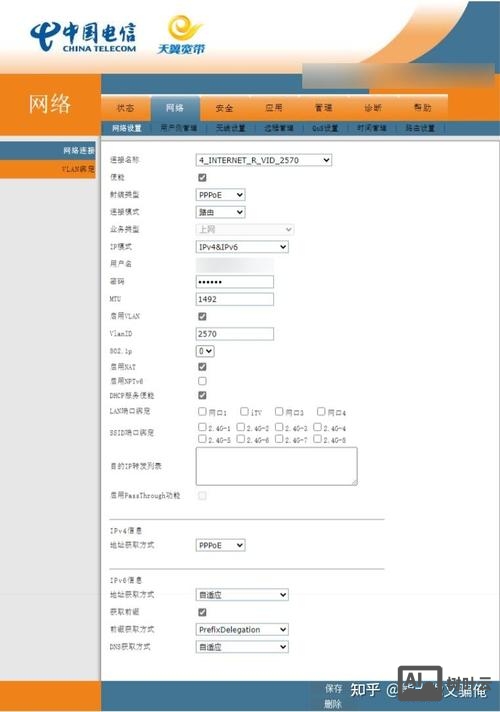Open the 时间管理 sub-menu item

click(x=371, y=128)
